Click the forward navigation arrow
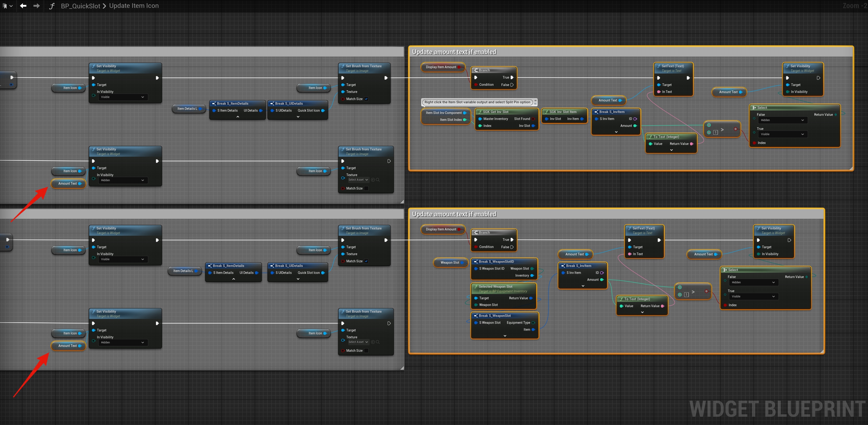Screen dimensions: 868x425 click(x=36, y=6)
